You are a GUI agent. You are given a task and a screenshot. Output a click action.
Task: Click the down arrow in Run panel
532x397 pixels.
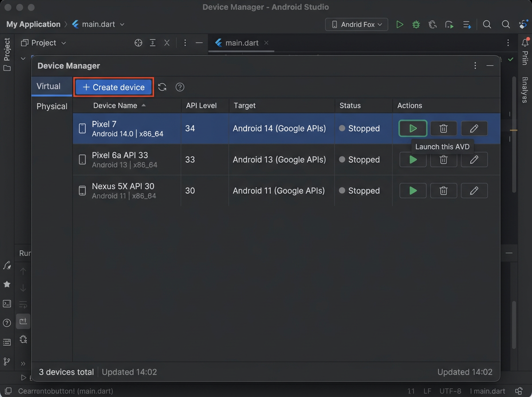(x=23, y=288)
